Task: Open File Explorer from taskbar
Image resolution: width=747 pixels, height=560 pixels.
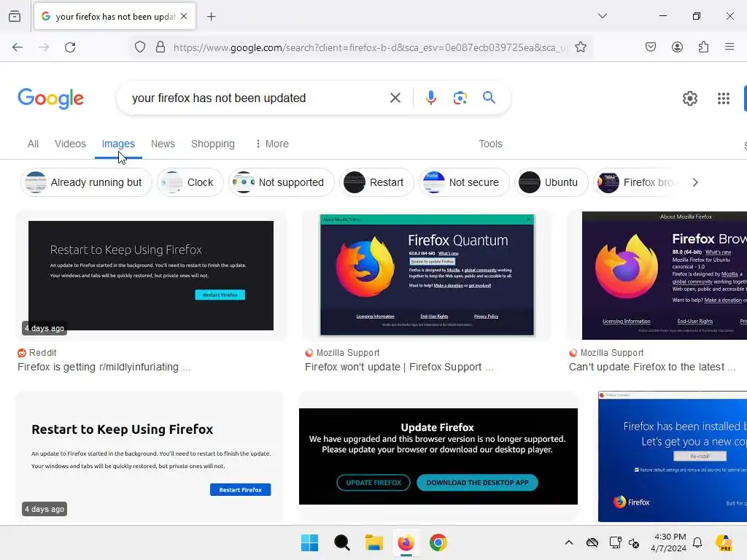Action: coord(374,542)
